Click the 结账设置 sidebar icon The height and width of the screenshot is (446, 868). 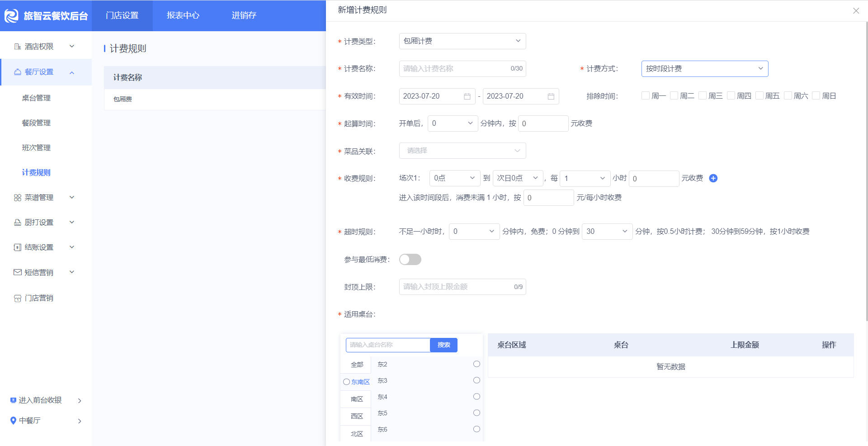pos(18,247)
